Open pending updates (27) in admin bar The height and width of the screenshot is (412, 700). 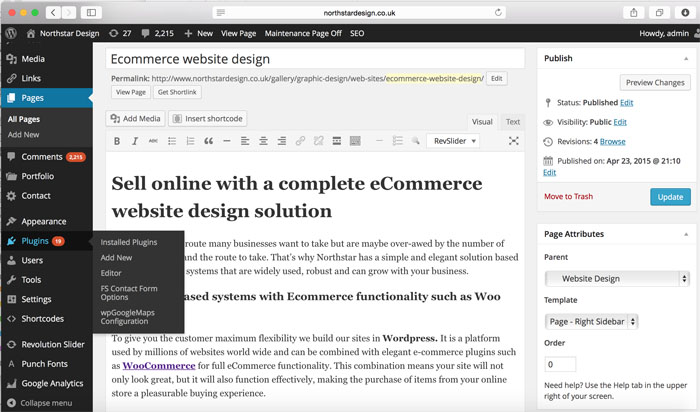coord(120,33)
